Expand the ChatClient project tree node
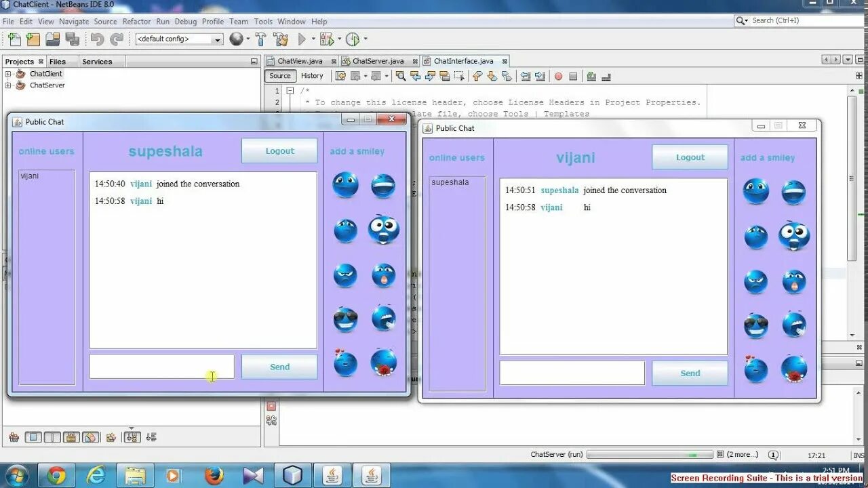 (8, 74)
